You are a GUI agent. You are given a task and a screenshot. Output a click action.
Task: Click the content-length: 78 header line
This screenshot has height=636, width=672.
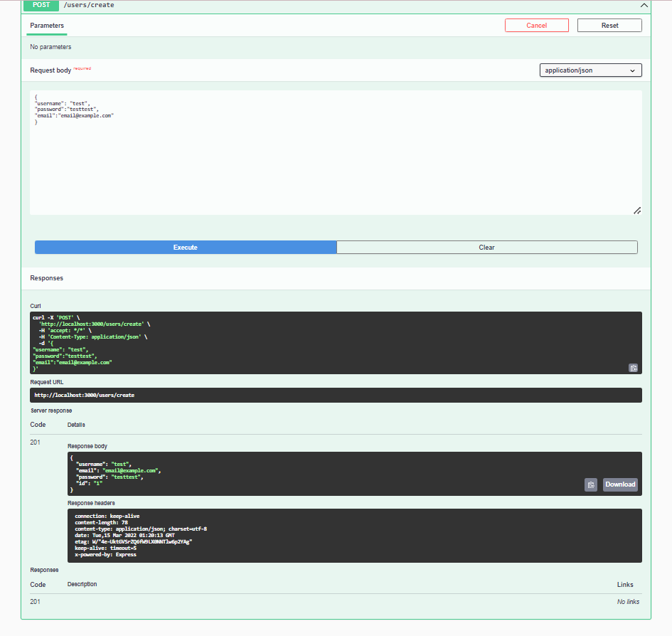[x=101, y=522]
